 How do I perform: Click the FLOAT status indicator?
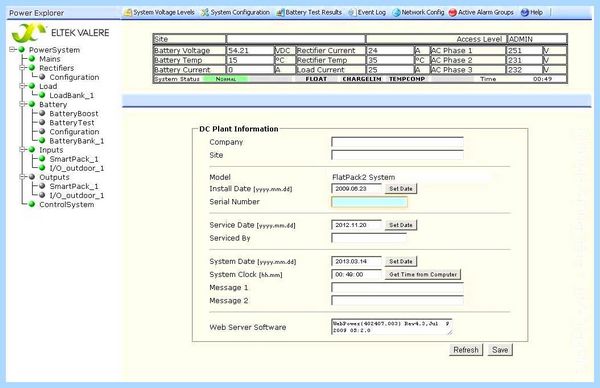(316, 79)
